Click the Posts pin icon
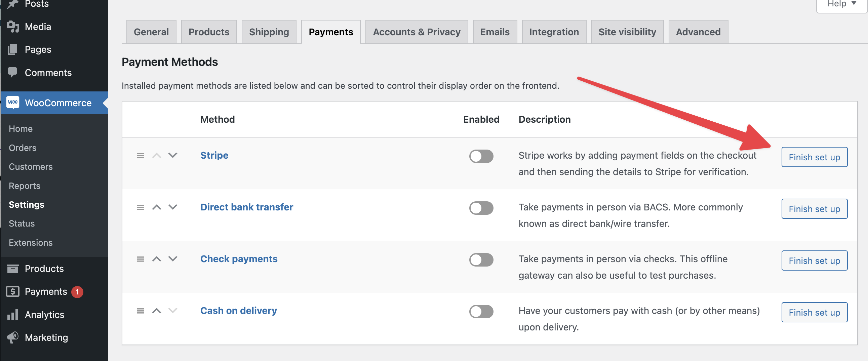868x361 pixels. (x=13, y=3)
